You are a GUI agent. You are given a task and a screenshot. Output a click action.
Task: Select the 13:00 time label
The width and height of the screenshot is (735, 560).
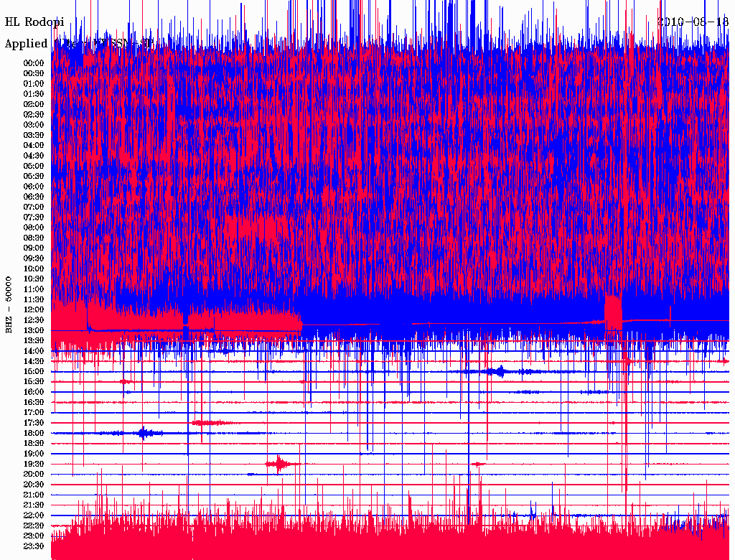pyautogui.click(x=33, y=331)
